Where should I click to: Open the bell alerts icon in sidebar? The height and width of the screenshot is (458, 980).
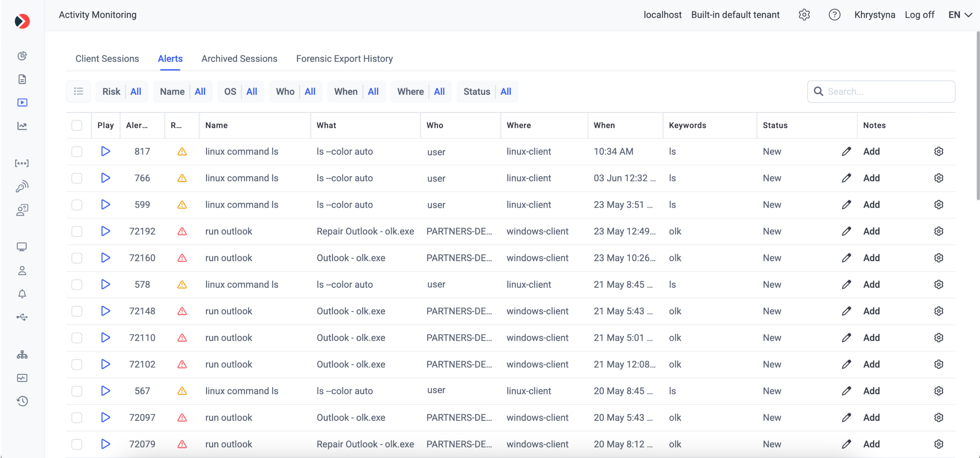22,294
